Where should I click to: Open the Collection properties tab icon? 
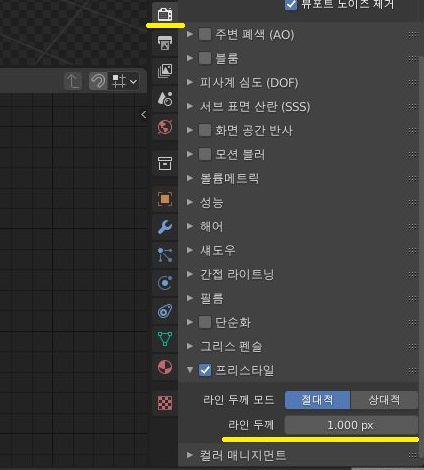click(x=165, y=163)
